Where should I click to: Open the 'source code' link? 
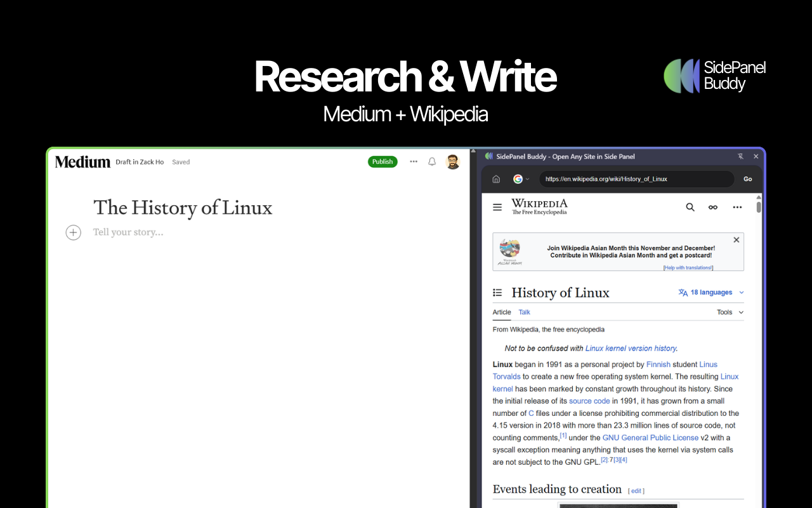tap(589, 401)
